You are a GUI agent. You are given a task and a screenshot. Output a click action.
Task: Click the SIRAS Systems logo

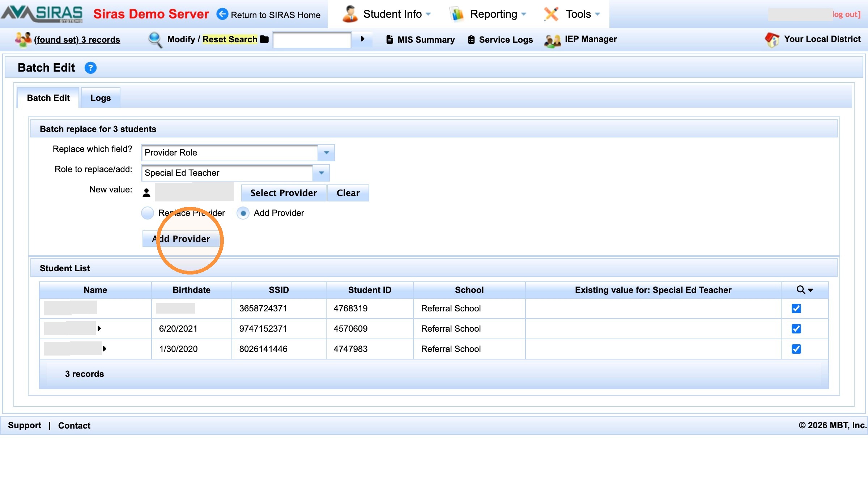[42, 14]
